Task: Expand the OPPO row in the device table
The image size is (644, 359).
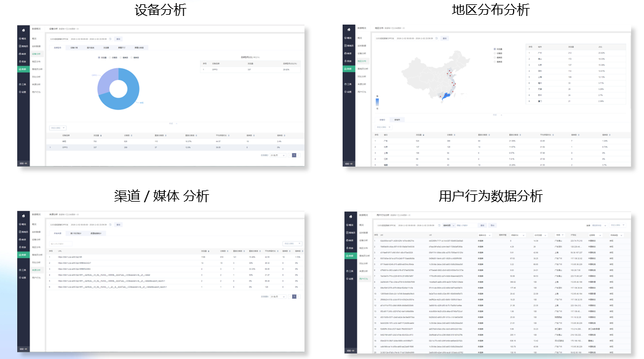Action: 50,148
